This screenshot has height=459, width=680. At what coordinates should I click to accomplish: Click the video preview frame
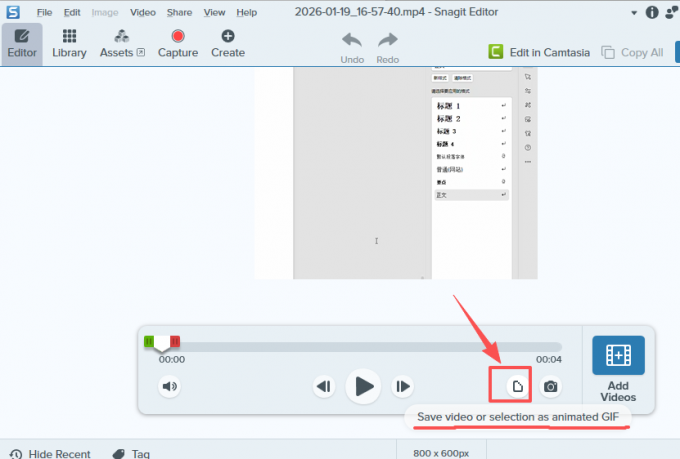[x=396, y=173]
